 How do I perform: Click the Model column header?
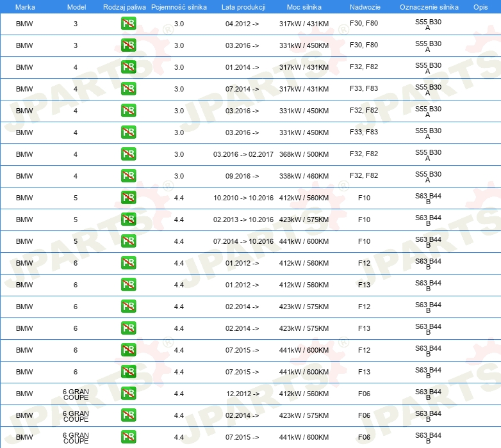(76, 7)
